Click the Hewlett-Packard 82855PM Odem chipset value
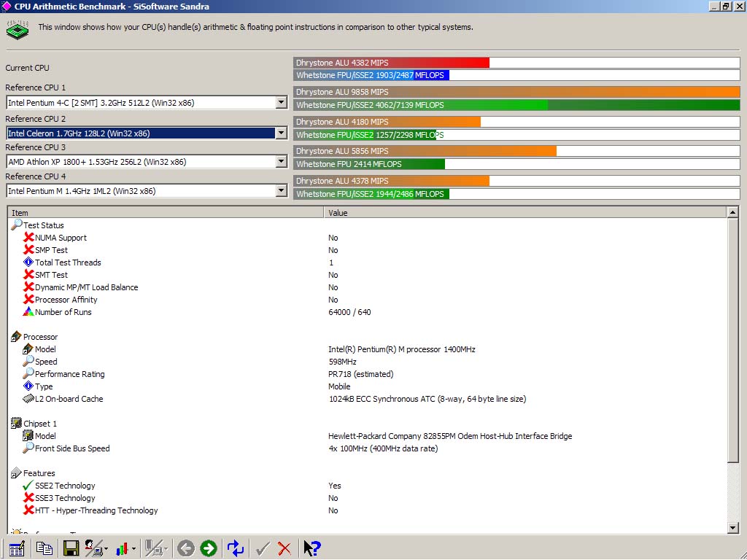This screenshot has width=747, height=560. (x=450, y=436)
